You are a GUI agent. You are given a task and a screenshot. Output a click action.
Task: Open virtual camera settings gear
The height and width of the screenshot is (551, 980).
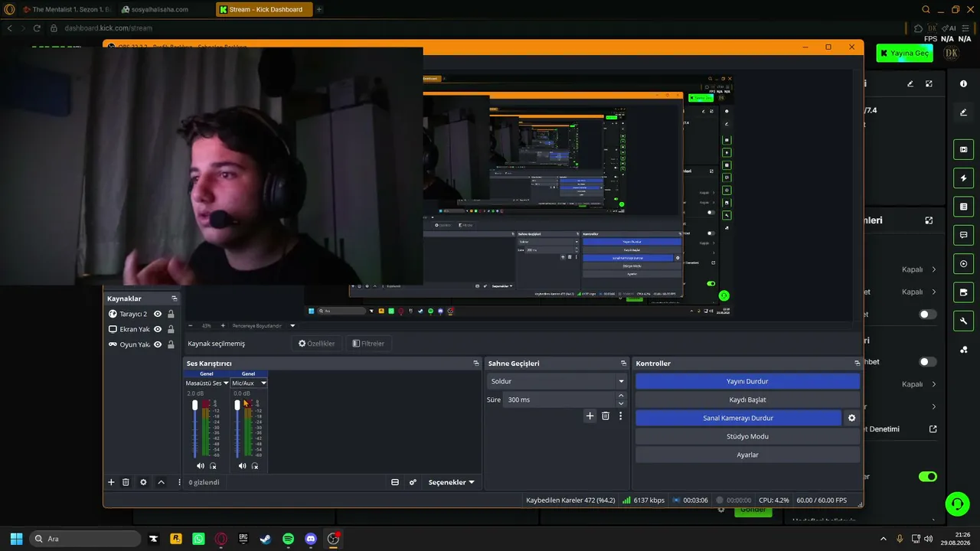(851, 418)
